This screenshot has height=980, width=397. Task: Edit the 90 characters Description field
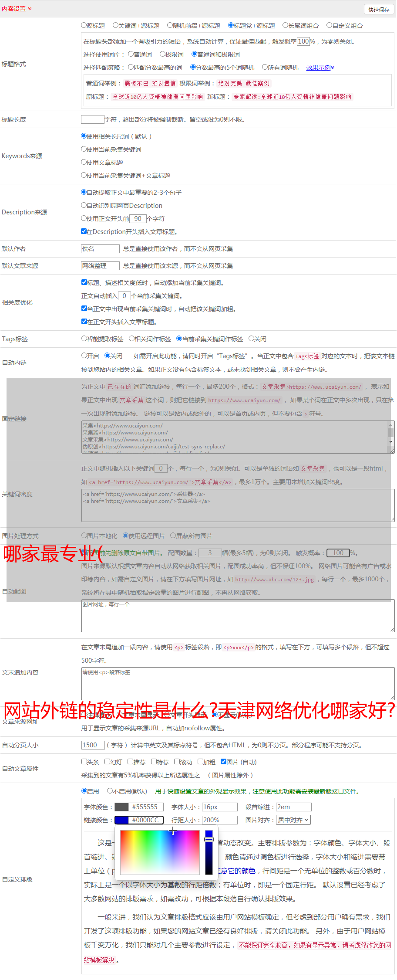138,219
